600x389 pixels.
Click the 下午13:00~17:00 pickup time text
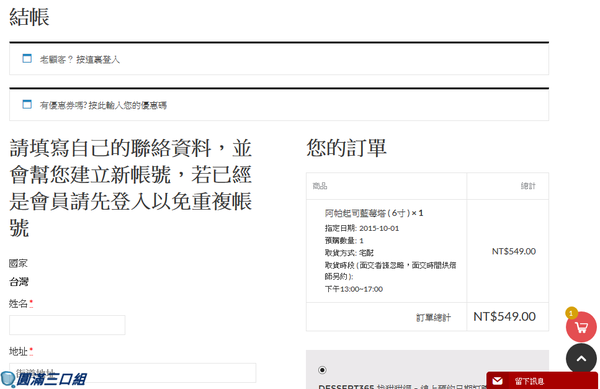pyautogui.click(x=354, y=289)
